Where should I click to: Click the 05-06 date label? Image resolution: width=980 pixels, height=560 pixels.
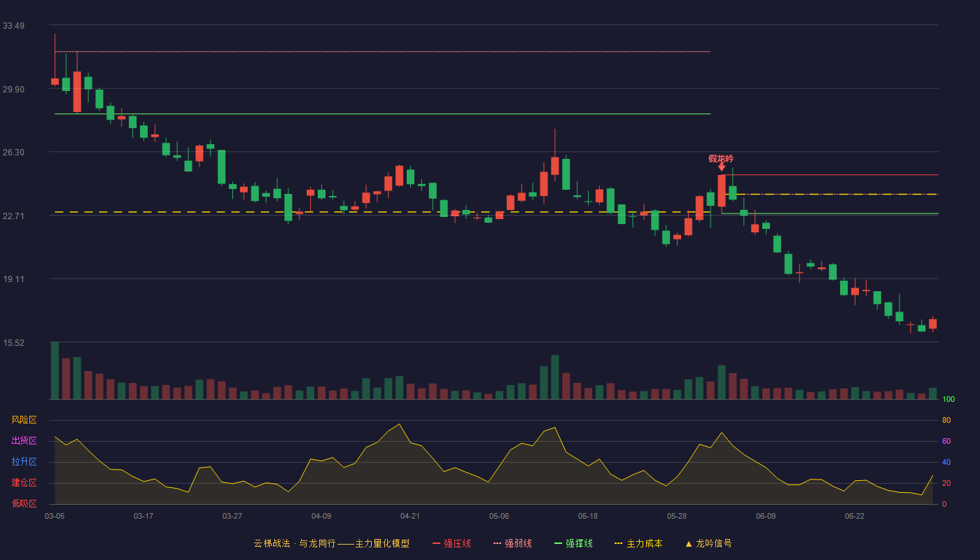[499, 516]
